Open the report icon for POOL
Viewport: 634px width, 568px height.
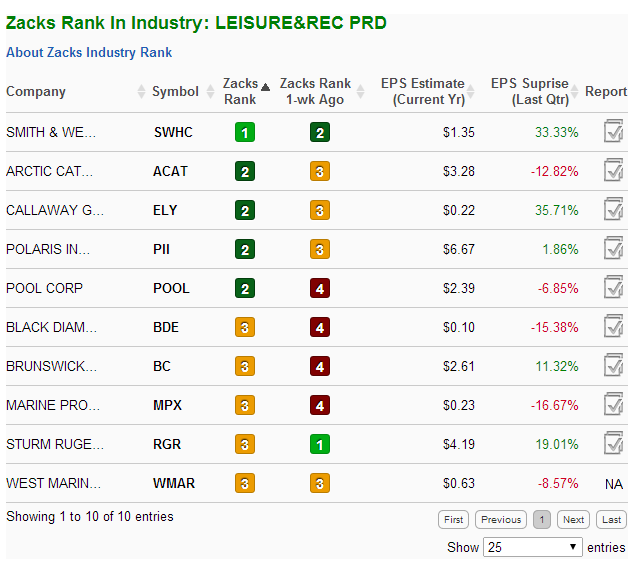pyautogui.click(x=613, y=287)
